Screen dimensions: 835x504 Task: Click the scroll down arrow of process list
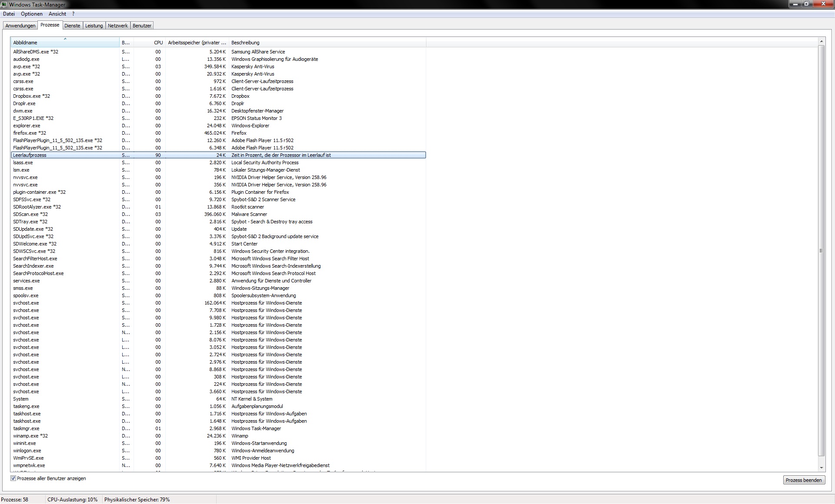[x=821, y=468]
